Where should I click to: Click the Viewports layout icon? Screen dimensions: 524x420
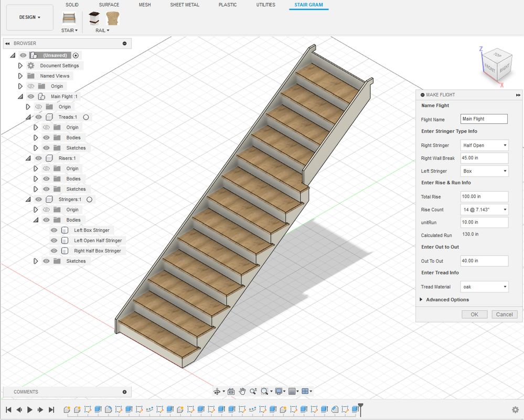(305, 391)
